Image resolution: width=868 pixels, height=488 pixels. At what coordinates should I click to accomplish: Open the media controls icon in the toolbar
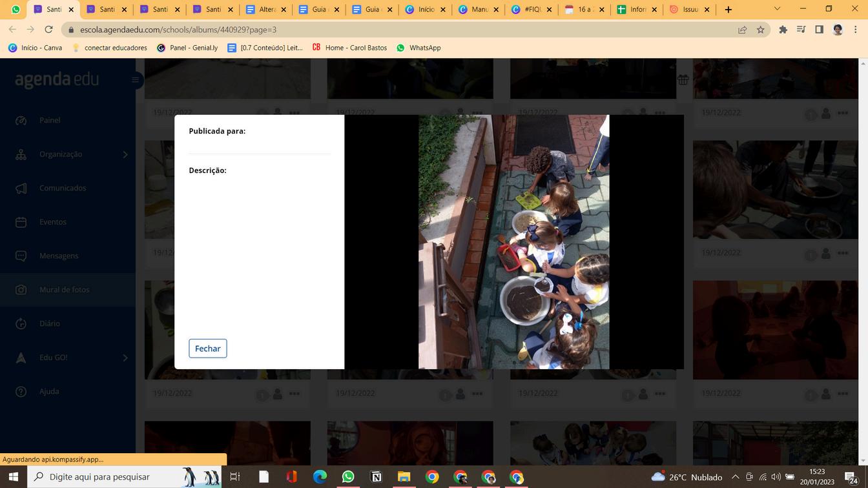tap(801, 30)
